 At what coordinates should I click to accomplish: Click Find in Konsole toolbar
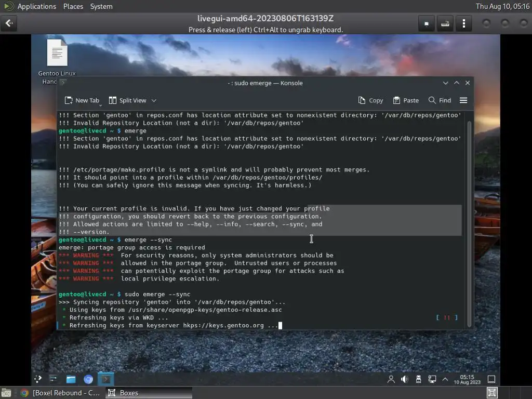[440, 100]
